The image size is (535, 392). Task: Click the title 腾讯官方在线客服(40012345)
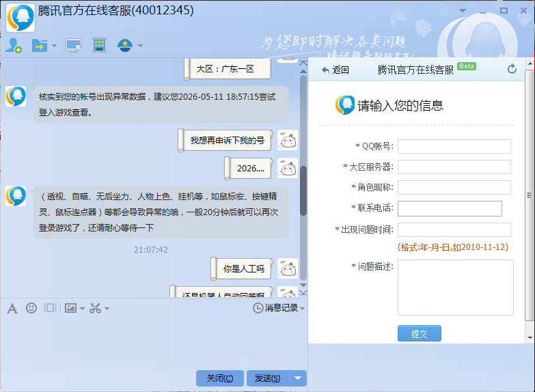(116, 10)
